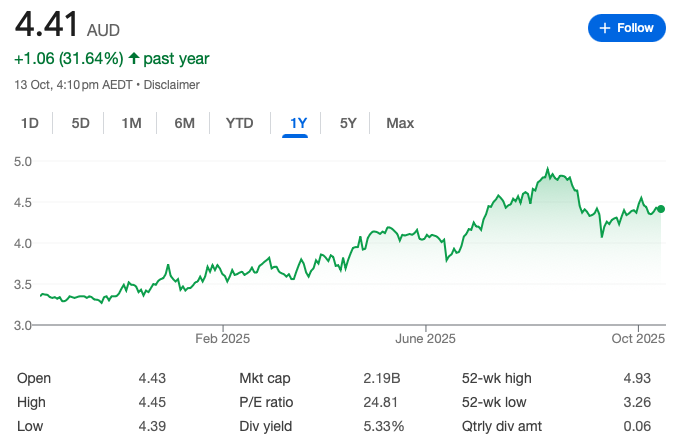
Task: Click the Feb 2025 axis label
Action: tap(222, 340)
